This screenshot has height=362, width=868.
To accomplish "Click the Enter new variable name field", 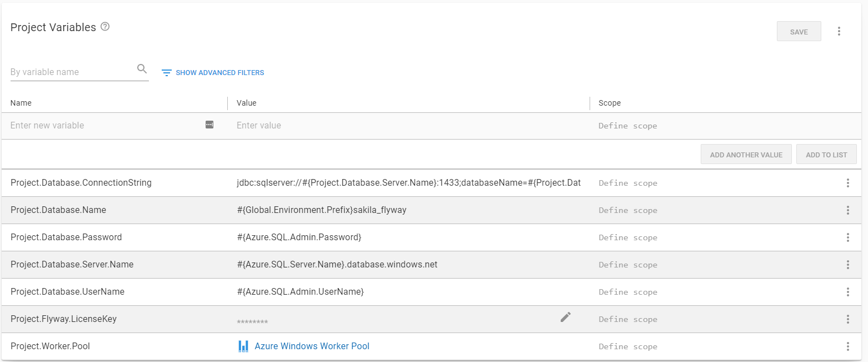I will tap(106, 126).
